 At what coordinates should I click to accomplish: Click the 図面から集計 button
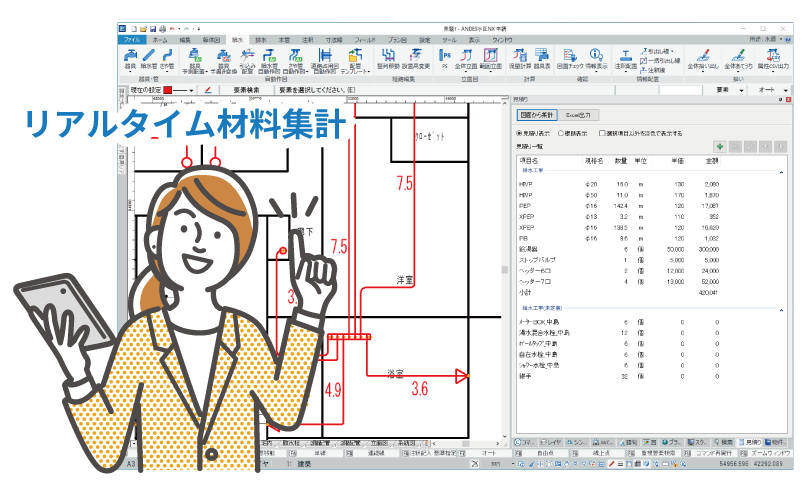click(536, 115)
